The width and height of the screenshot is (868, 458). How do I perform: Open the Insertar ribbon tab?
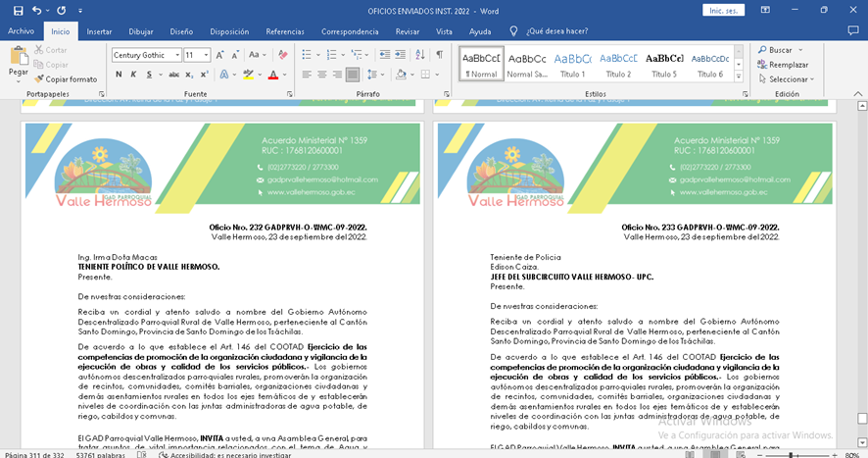point(99,31)
